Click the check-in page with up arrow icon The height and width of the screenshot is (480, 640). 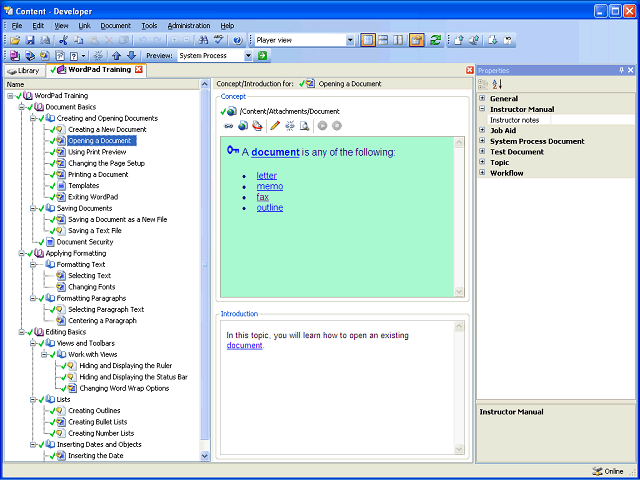point(459,40)
